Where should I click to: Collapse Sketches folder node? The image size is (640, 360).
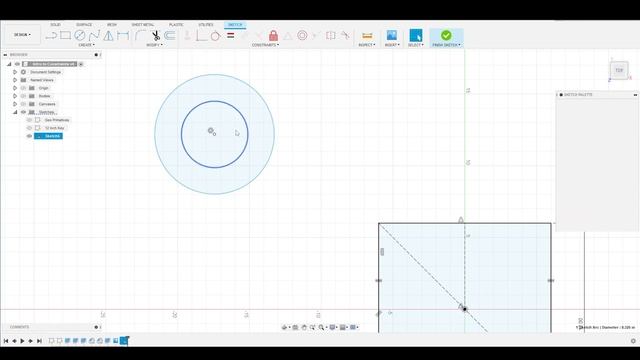(15, 112)
